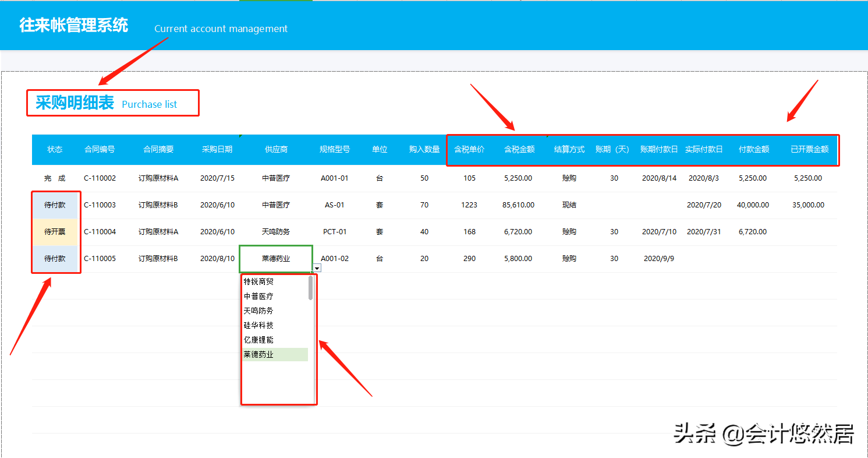Click the 购入数量 column header
The image size is (868, 458).
point(424,149)
